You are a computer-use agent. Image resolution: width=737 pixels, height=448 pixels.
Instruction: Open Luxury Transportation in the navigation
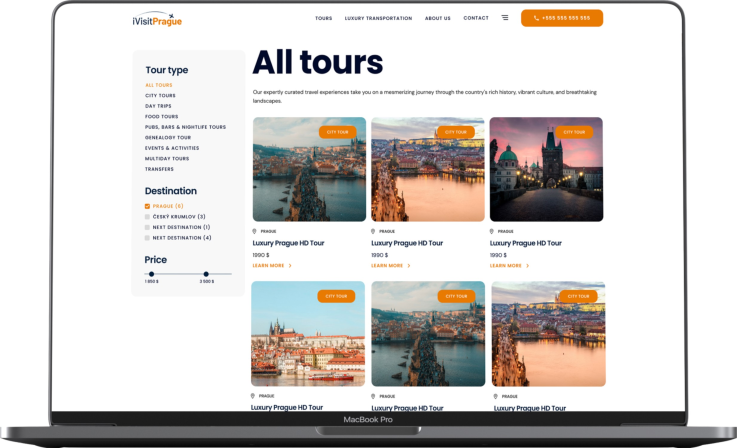tap(378, 18)
